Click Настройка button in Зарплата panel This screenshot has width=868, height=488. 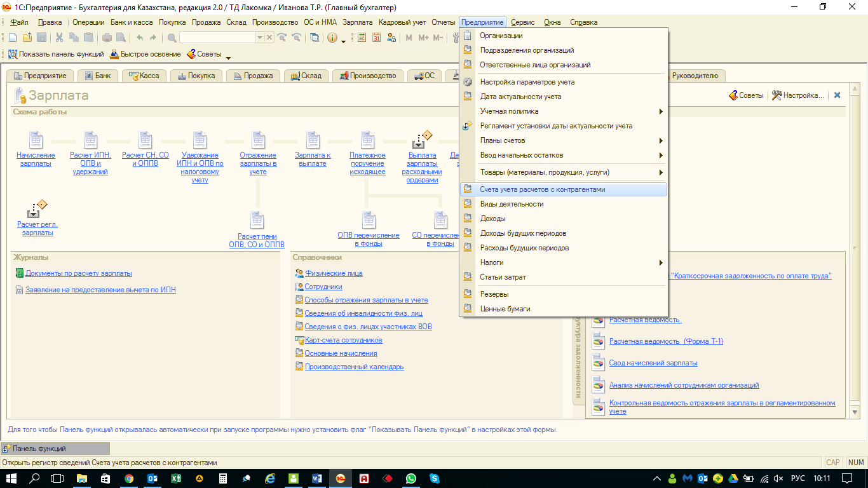coord(798,95)
